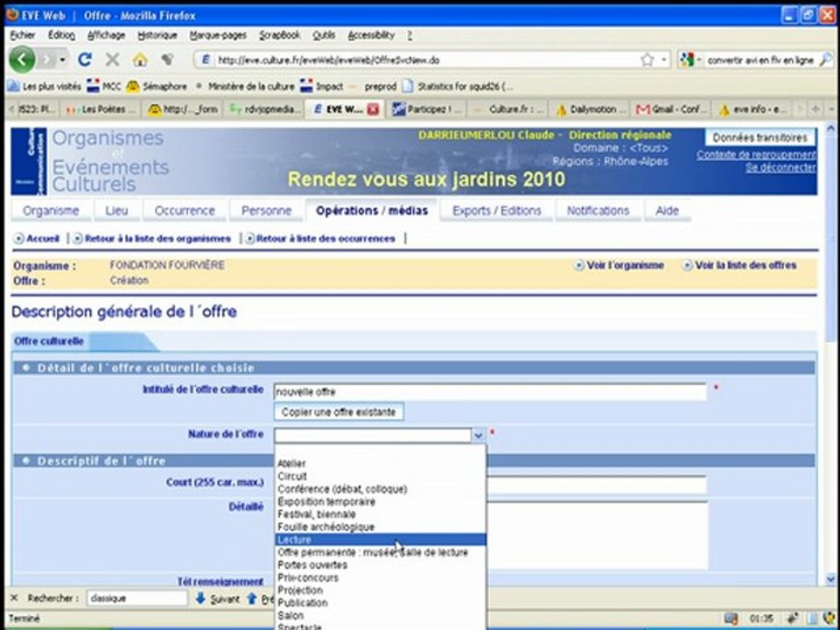840x630 pixels.
Task: Go to Accueil link
Action: tap(37, 238)
